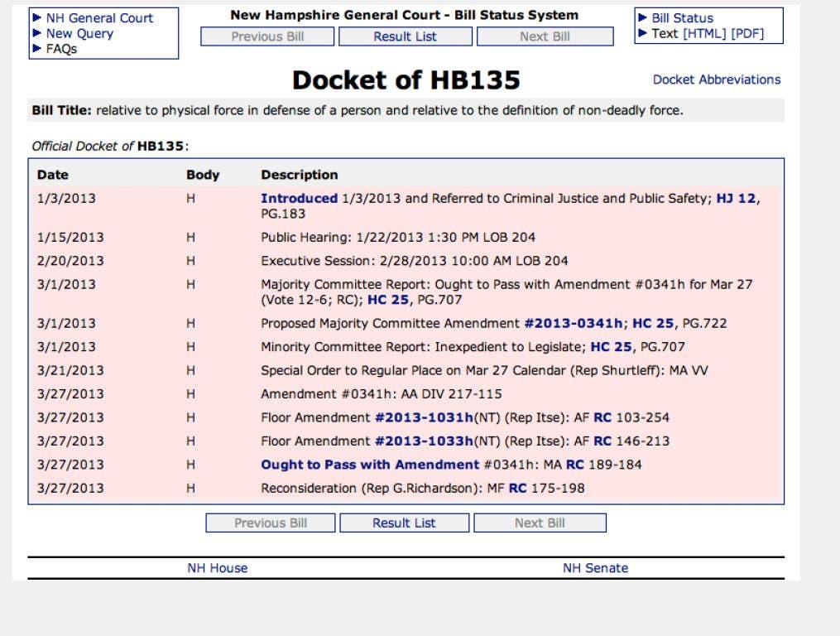Click the New Query link

pyautogui.click(x=79, y=34)
